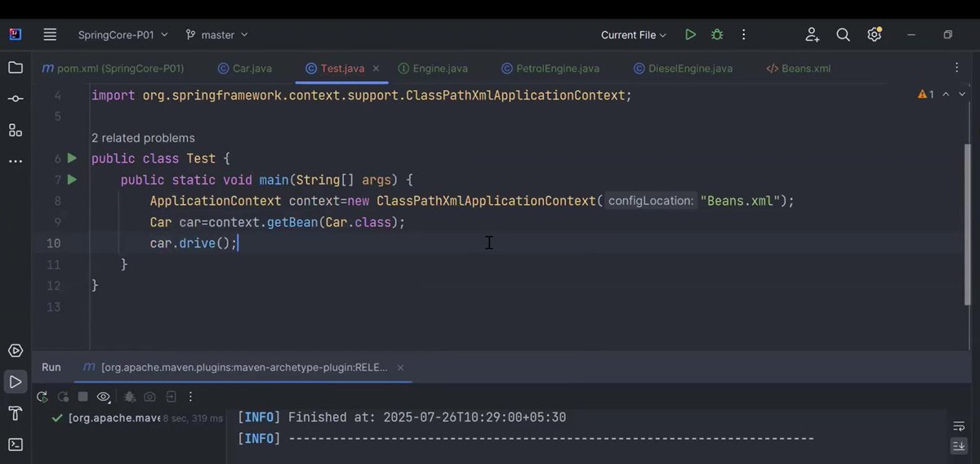Image resolution: width=980 pixels, height=464 pixels.
Task: Click the car.drive(); statement
Action: pos(194,243)
